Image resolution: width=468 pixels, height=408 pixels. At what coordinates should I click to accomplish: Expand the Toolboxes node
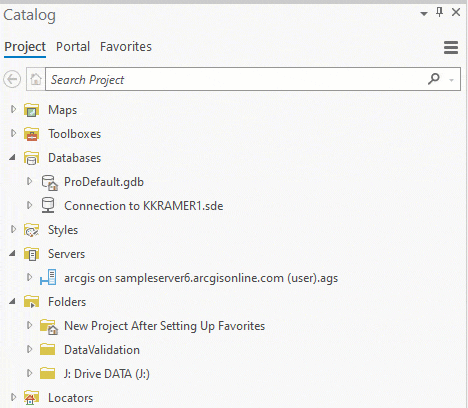[13, 133]
